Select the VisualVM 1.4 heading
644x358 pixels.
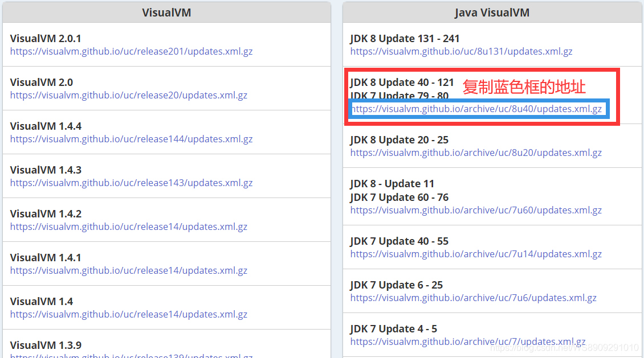coord(42,302)
